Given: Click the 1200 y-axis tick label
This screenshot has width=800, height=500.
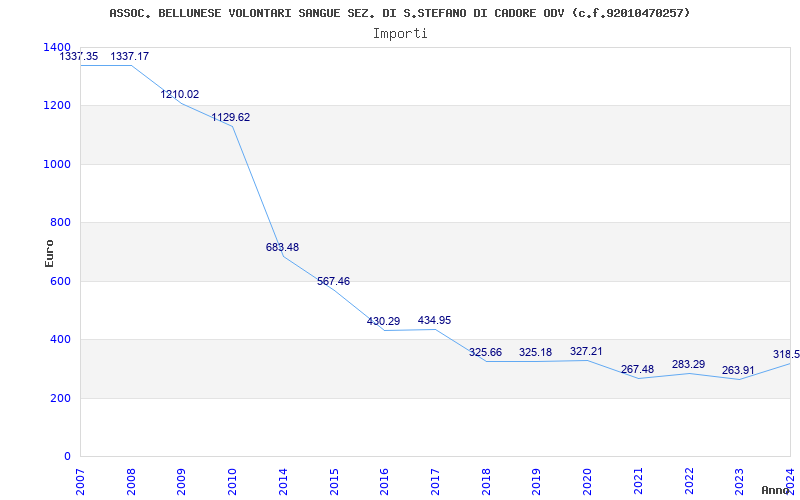Looking at the screenshot, I should [x=57, y=106].
